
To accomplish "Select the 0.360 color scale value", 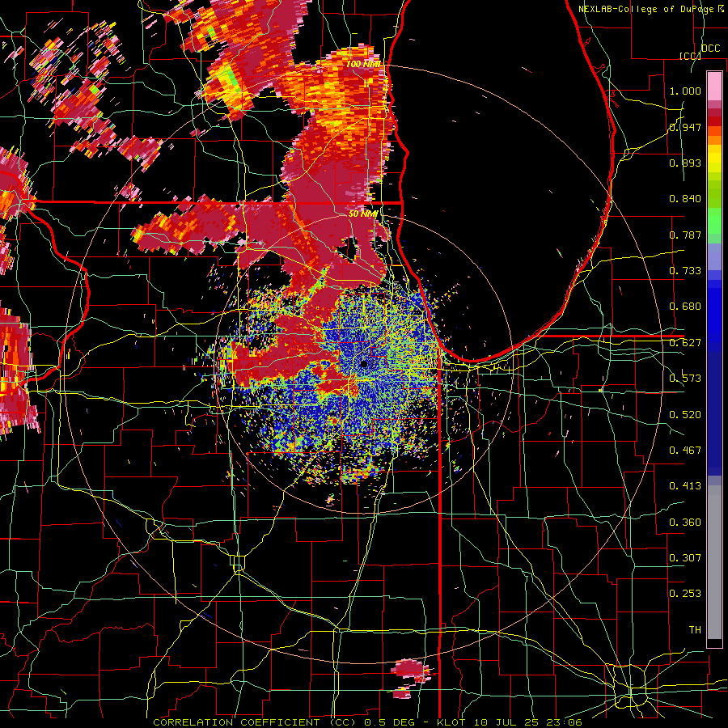I will pos(685,523).
